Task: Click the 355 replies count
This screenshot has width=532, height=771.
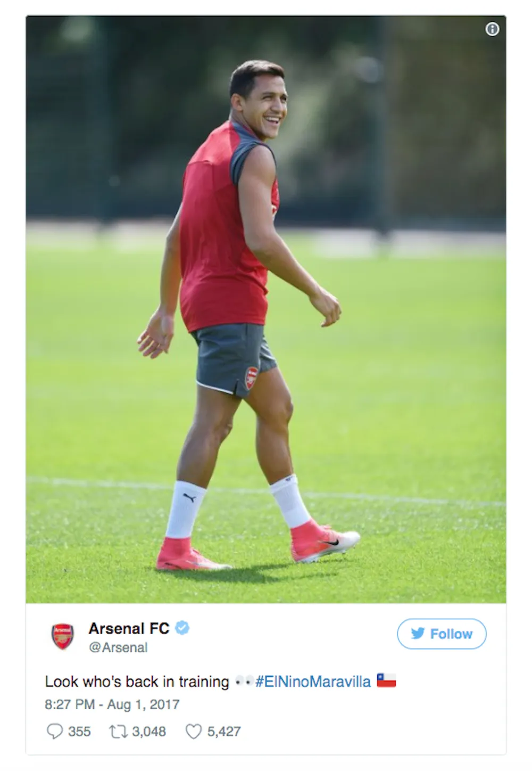Action: click(x=79, y=732)
